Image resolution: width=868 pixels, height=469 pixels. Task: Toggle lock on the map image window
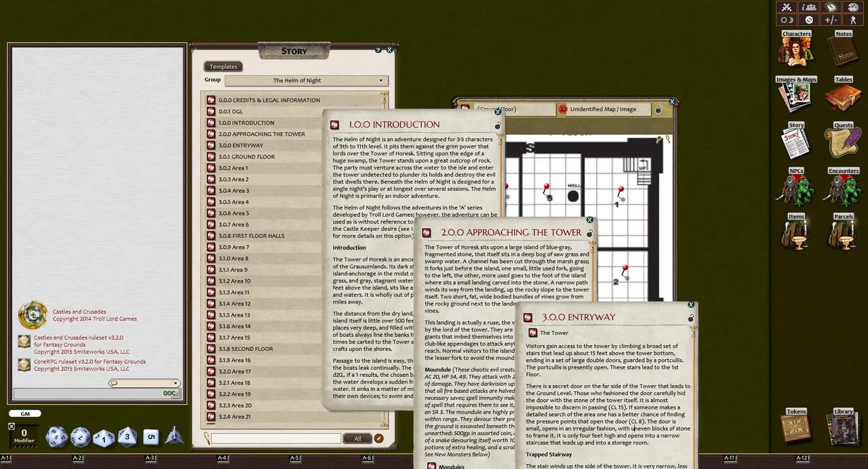coord(658,109)
